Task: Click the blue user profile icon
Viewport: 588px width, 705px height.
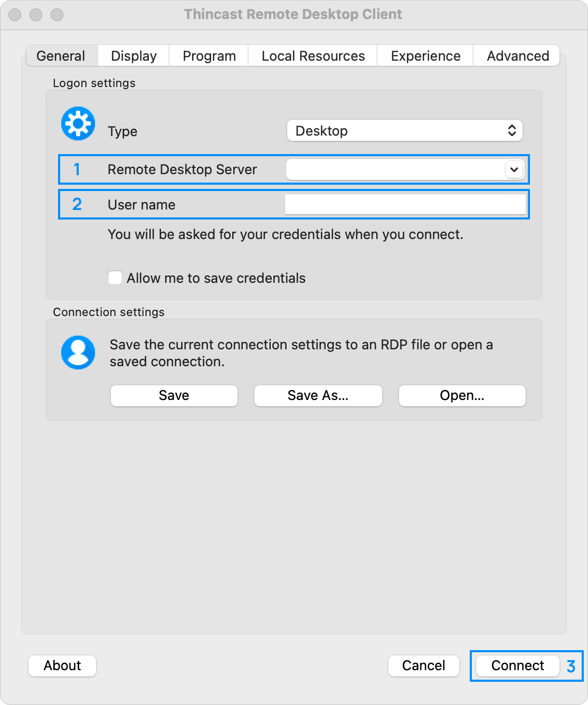Action: tap(78, 352)
